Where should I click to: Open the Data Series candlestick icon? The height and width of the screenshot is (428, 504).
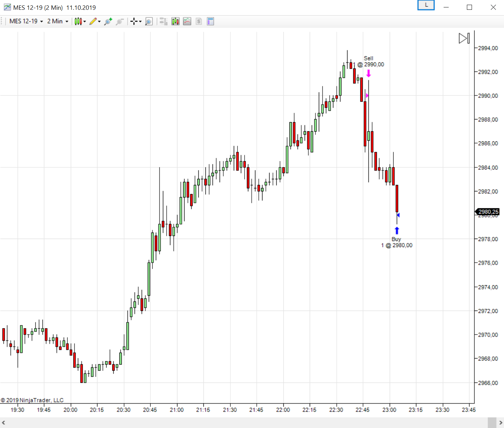175,22
